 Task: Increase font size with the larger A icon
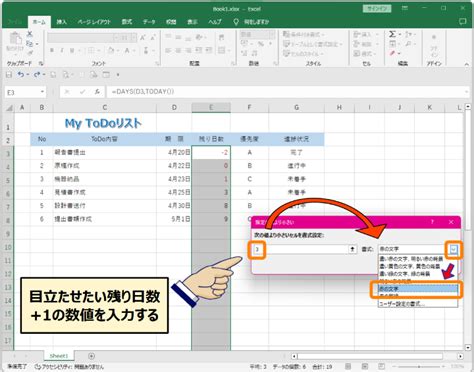point(143,38)
